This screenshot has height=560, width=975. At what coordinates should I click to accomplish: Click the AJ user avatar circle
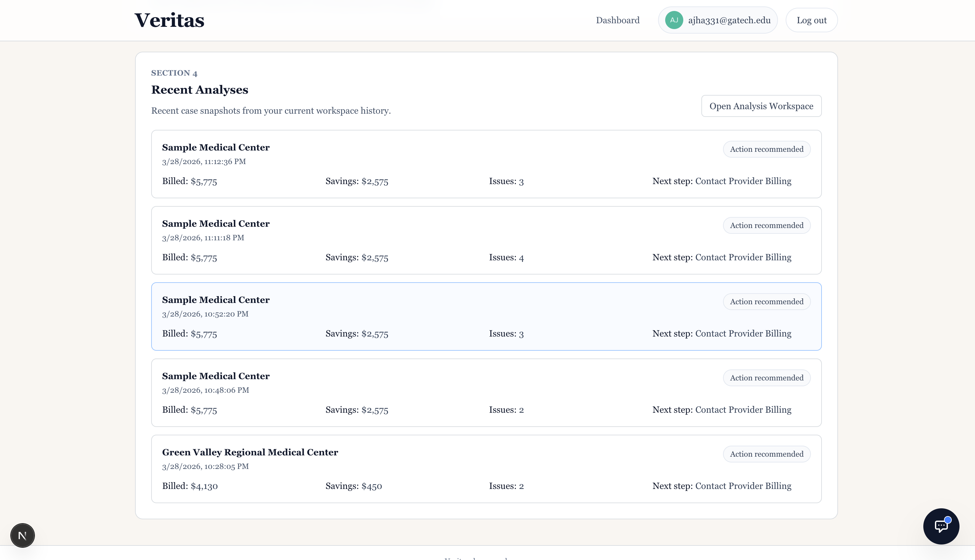pyautogui.click(x=674, y=20)
